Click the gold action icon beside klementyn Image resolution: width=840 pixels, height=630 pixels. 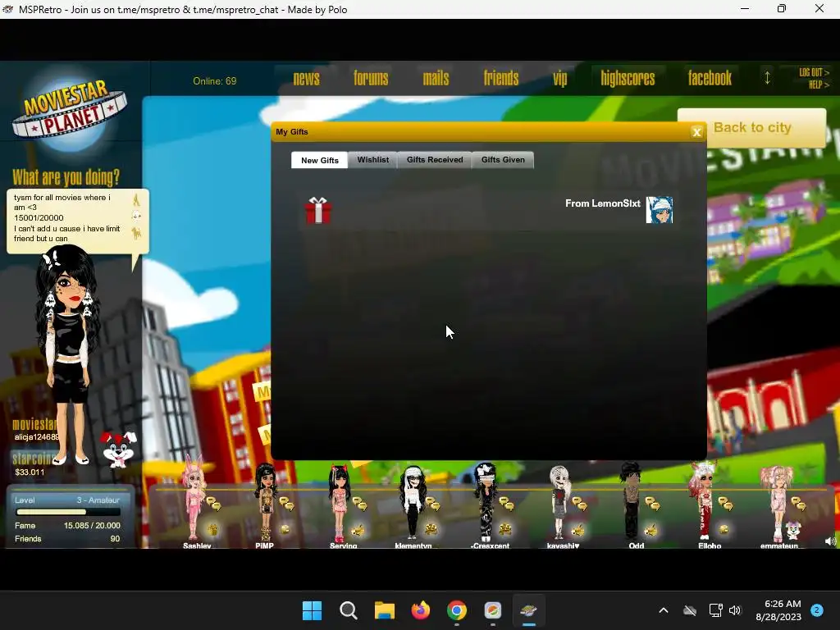pos(431,530)
